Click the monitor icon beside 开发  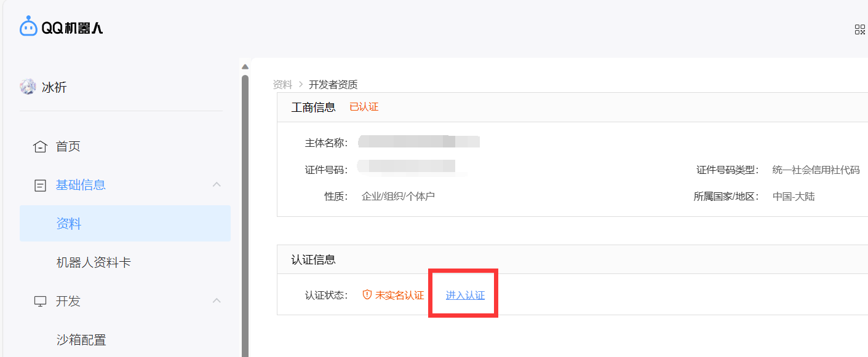[40, 301]
